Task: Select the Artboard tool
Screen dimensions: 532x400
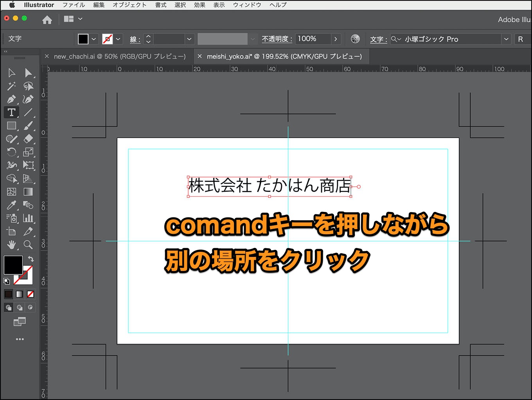Action: pos(12,231)
